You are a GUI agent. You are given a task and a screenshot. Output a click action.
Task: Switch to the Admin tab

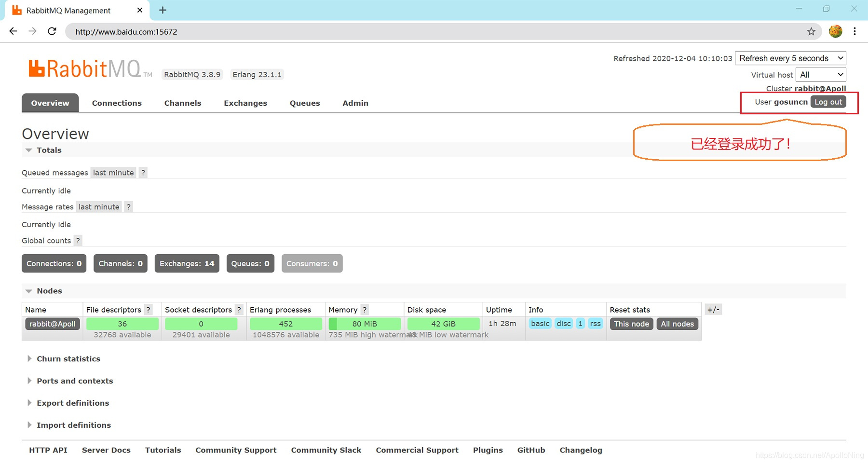click(355, 103)
